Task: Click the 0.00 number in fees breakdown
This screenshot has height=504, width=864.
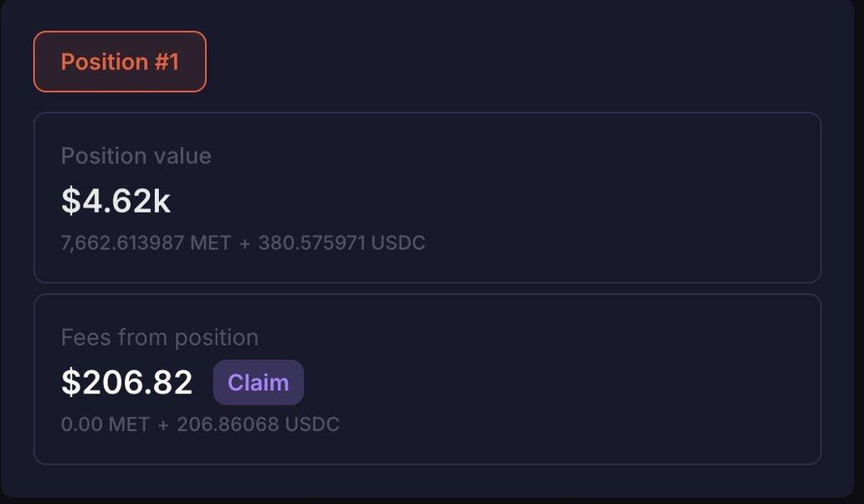Action: coord(81,424)
